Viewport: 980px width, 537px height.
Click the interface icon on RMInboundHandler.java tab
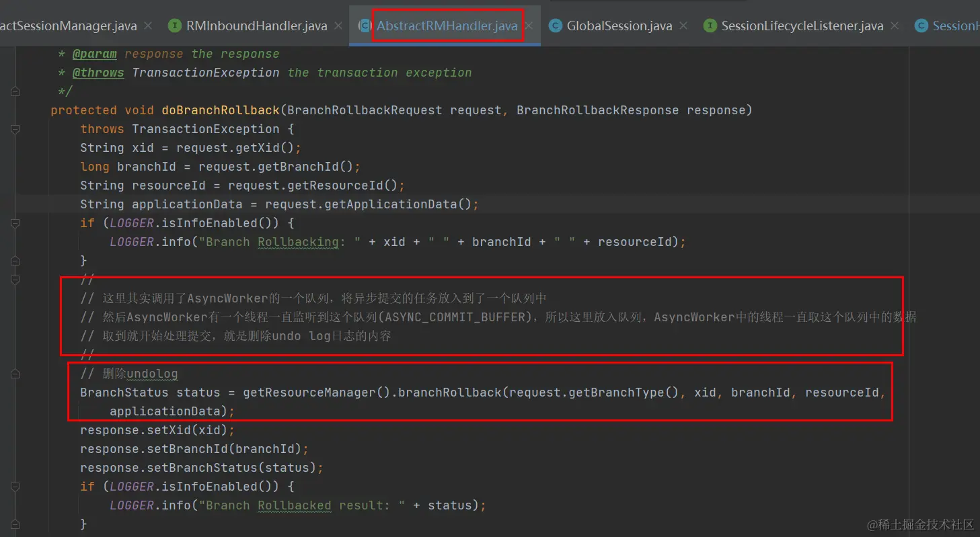174,26
